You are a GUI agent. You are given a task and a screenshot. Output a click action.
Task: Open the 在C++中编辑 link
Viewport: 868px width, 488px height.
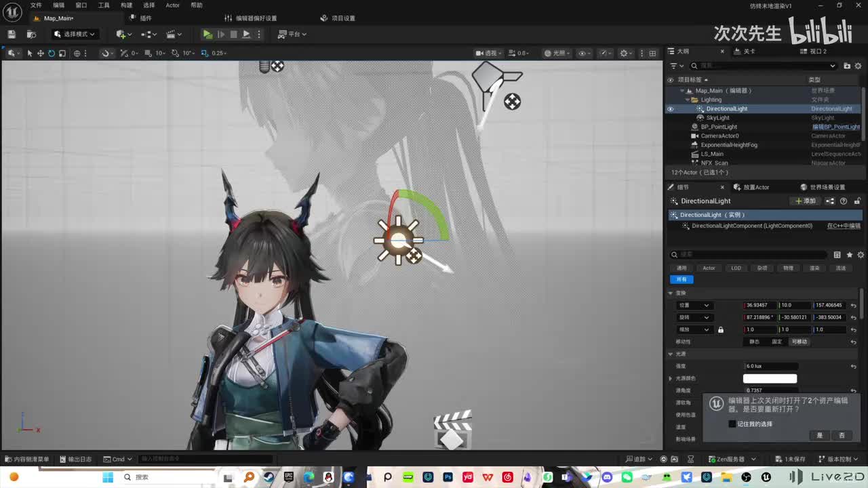point(844,226)
